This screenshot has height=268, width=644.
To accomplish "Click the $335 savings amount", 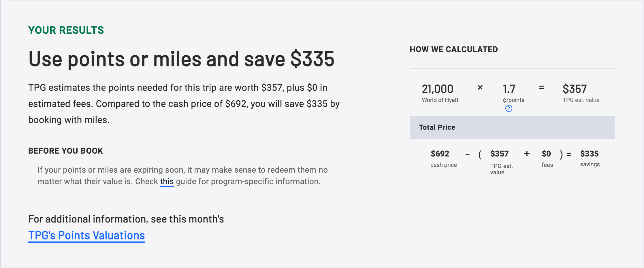I will (590, 154).
